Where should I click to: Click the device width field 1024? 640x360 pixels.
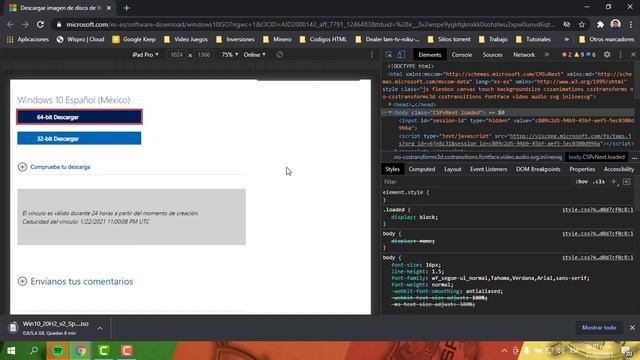[x=177, y=55]
